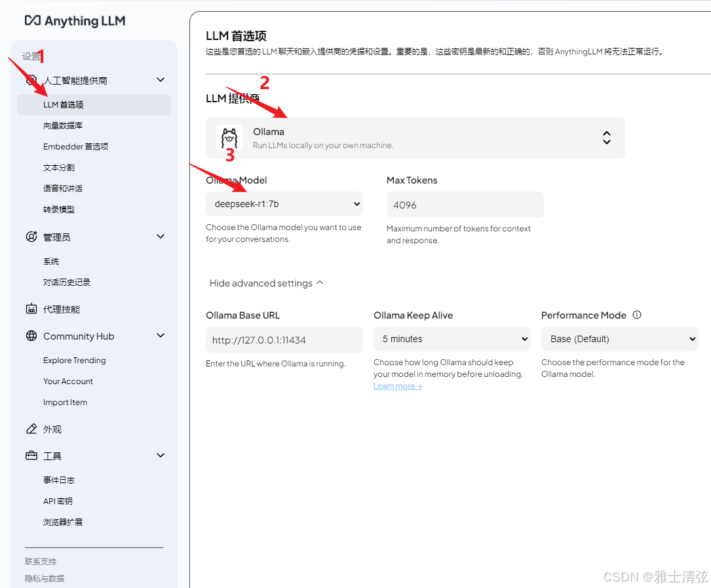The image size is (711, 588).
Task: Click the Max Tokens input field
Action: coord(465,205)
